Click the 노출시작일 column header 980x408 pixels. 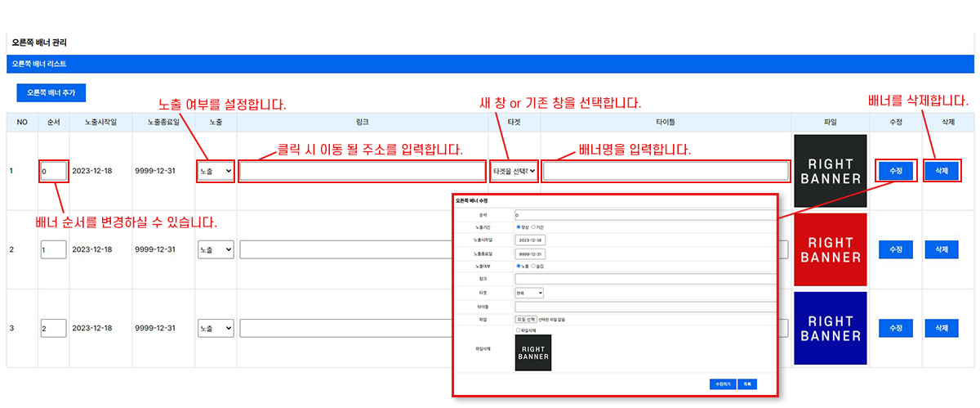pyautogui.click(x=100, y=123)
